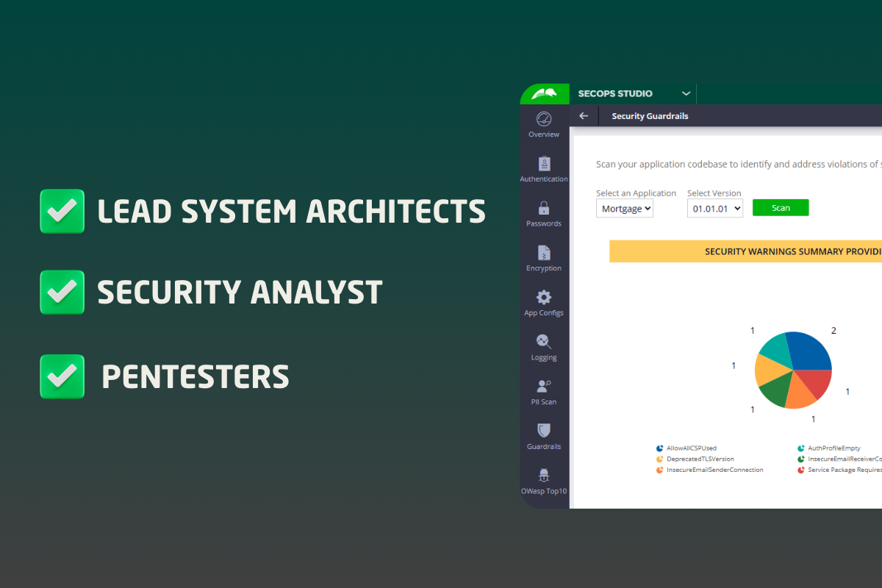The height and width of the screenshot is (588, 882).
Task: Click the InsecureEmailSenderConnection legend entry
Action: tap(709, 470)
